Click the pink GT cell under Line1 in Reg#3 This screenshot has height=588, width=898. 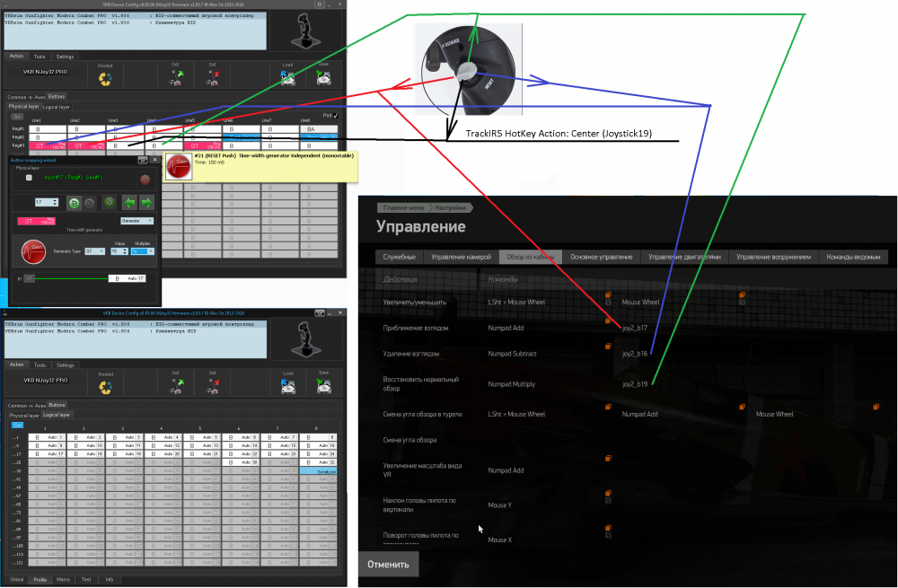point(47,146)
